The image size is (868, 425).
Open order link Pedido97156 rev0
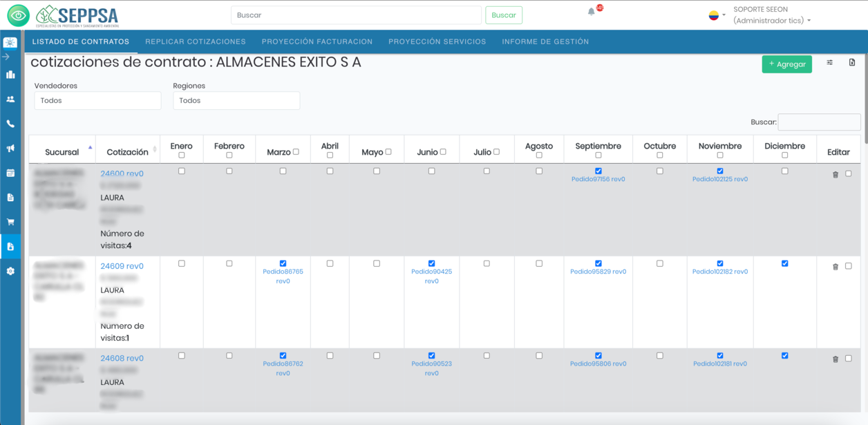[x=598, y=180]
